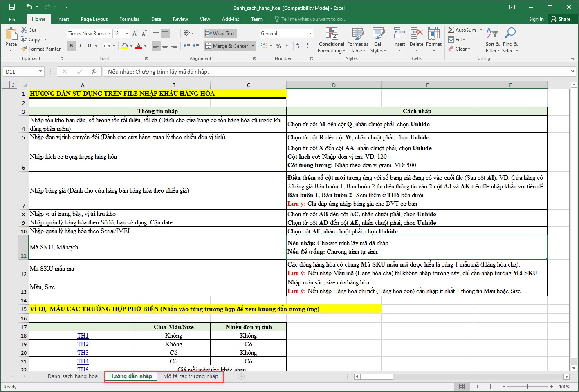Click the zoom slider in status bar

pos(527,387)
